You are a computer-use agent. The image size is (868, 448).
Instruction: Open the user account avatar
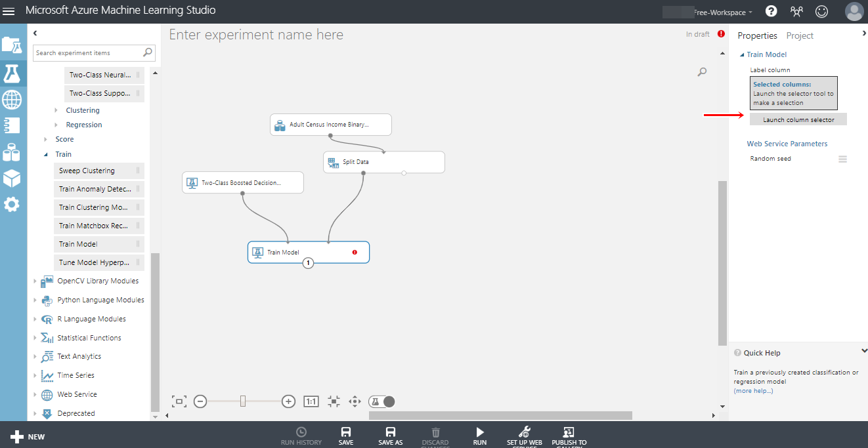point(854,12)
